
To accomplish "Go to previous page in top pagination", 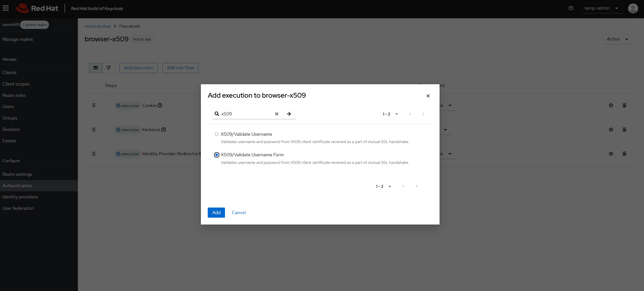I will click(410, 114).
